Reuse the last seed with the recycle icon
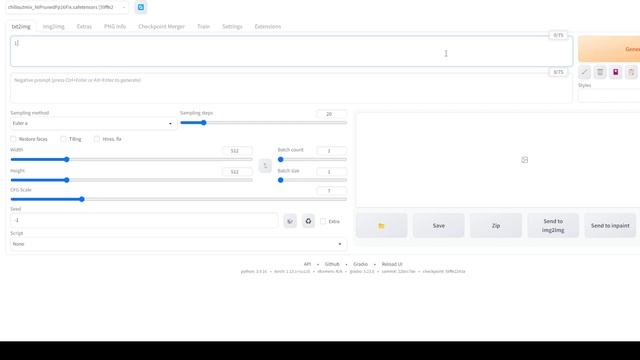This screenshot has height=360, width=640. (308, 221)
